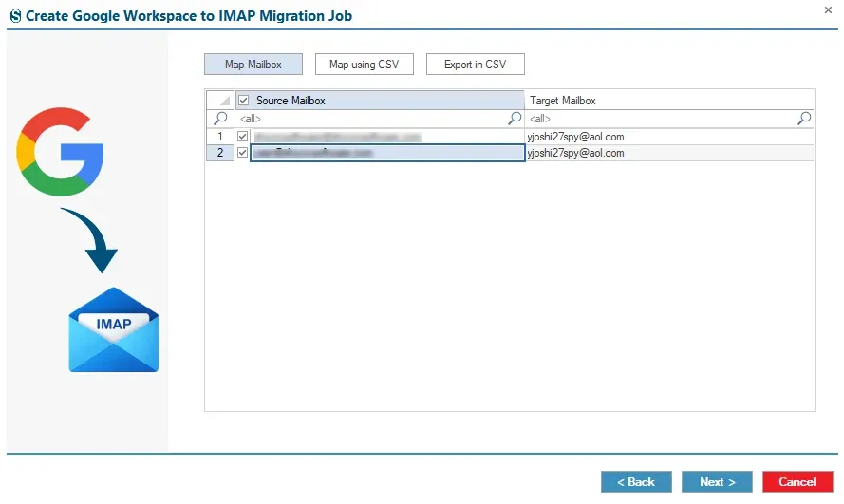Click the filter row magnifier icon at far left
Image resolution: width=844 pixels, height=504 pixels.
point(220,118)
